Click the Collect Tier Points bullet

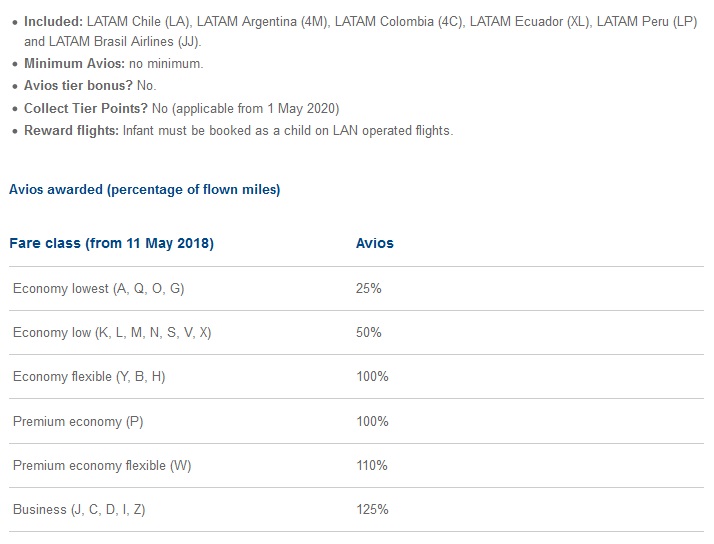(x=181, y=108)
